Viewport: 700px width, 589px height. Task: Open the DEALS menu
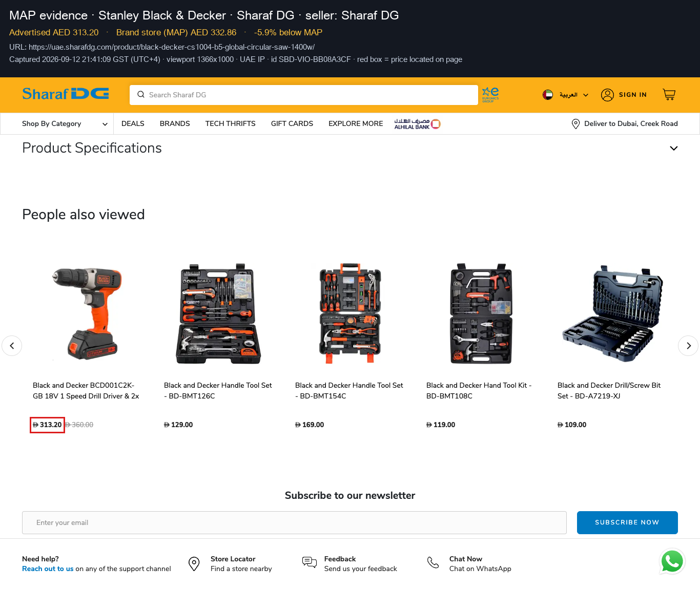pyautogui.click(x=133, y=124)
